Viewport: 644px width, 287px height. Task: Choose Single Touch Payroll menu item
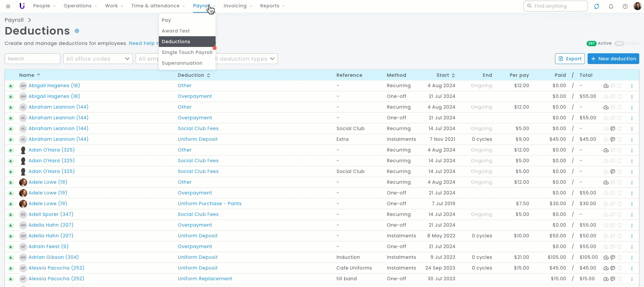point(187,52)
